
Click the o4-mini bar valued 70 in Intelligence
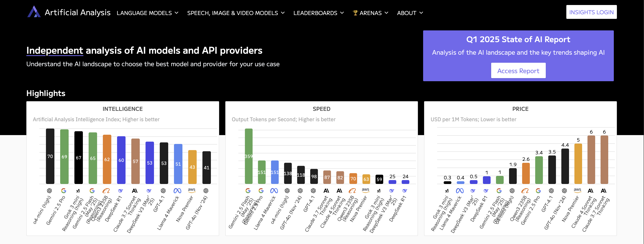pos(50,156)
